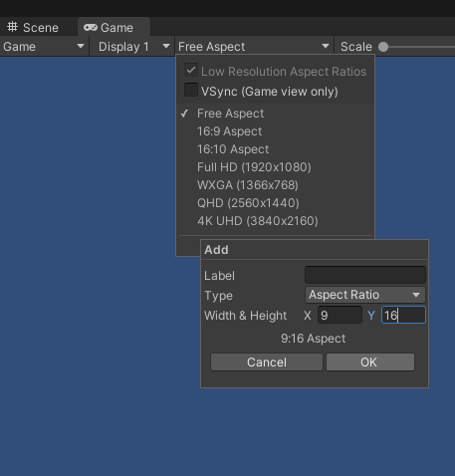The image size is (455, 476).
Task: Open the Display 1 dropdown
Action: coord(132,47)
